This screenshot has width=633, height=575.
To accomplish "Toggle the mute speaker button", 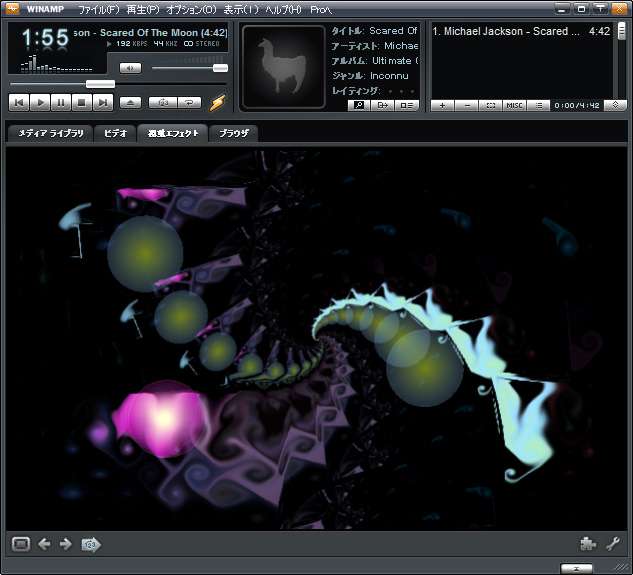I will coord(130,68).
